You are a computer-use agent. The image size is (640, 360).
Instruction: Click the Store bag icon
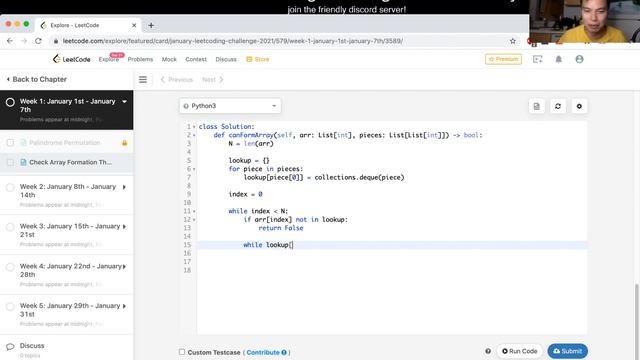click(x=249, y=59)
